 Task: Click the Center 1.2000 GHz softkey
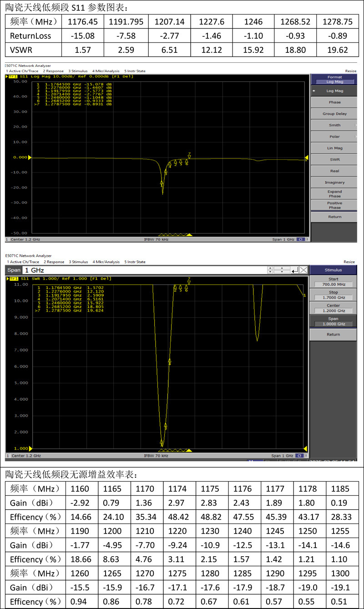pos(334,308)
